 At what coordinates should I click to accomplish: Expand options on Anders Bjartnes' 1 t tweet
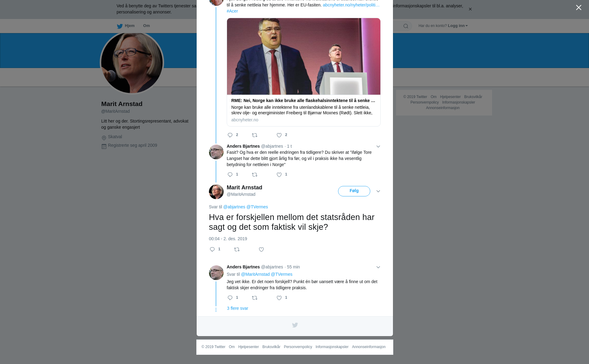378,147
